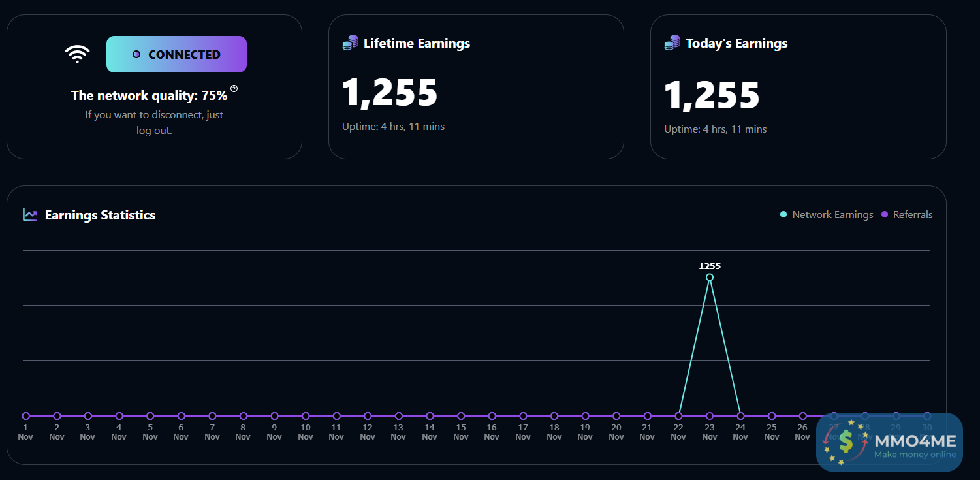Click uptime text under Lifetime Earnings
This screenshot has height=480, width=980.
[393, 127]
